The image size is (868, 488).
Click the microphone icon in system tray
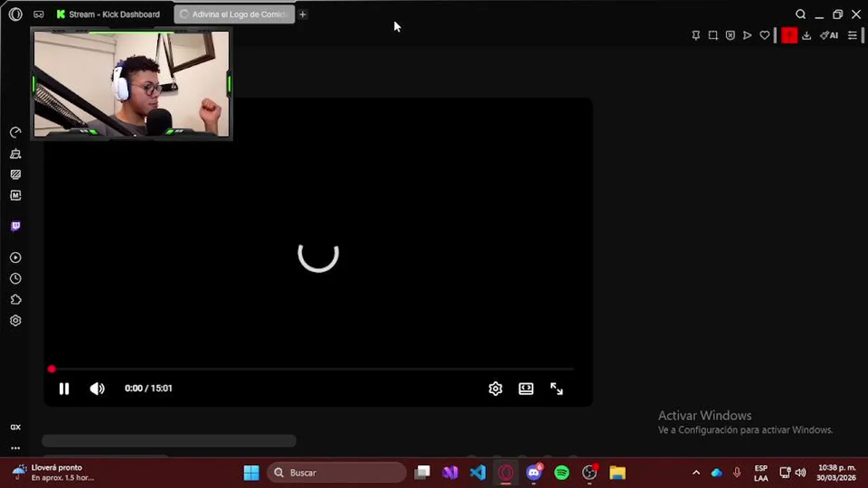(x=737, y=472)
